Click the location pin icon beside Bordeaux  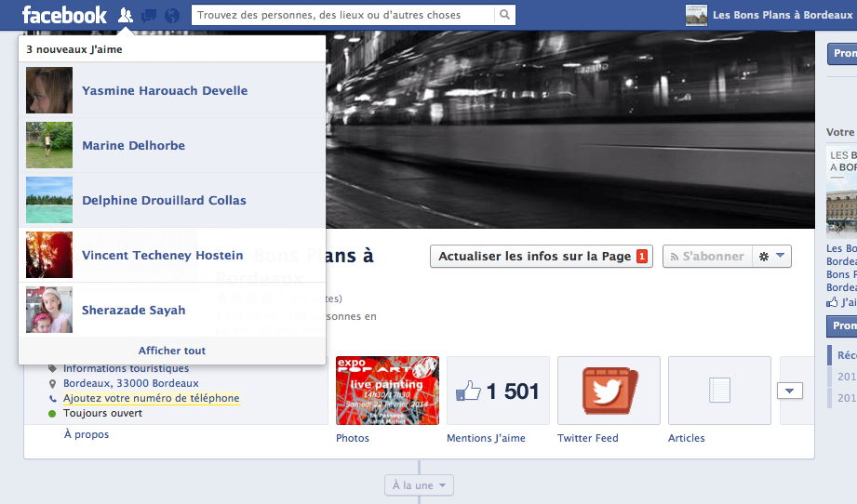click(52, 384)
